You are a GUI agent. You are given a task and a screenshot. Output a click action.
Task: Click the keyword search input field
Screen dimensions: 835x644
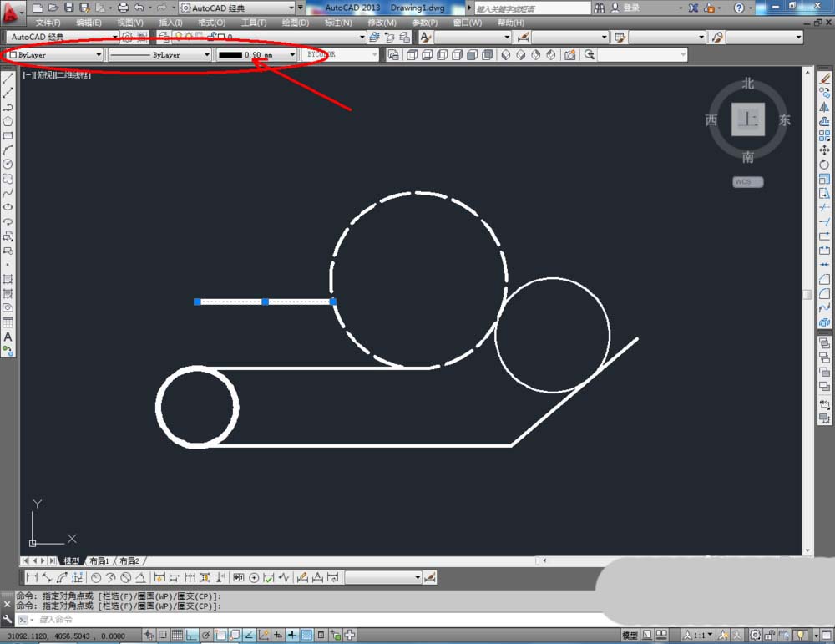coord(533,8)
